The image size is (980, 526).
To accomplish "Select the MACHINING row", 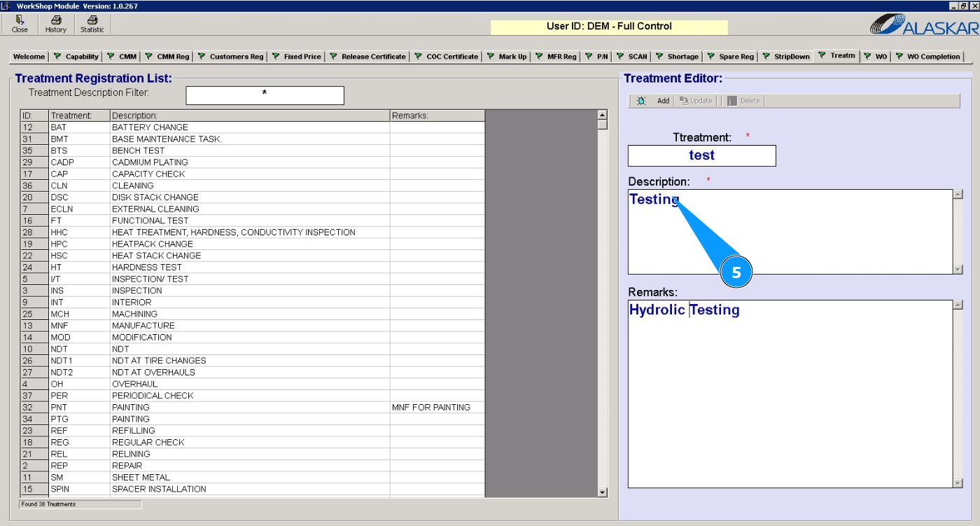I will (x=252, y=314).
